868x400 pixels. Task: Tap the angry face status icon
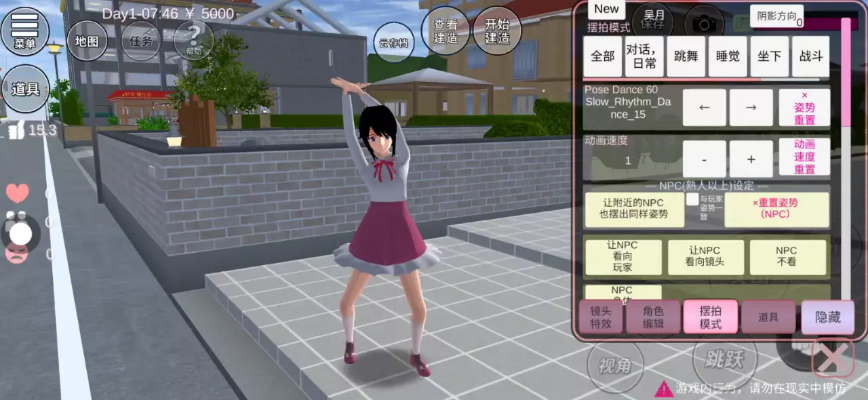[x=17, y=254]
